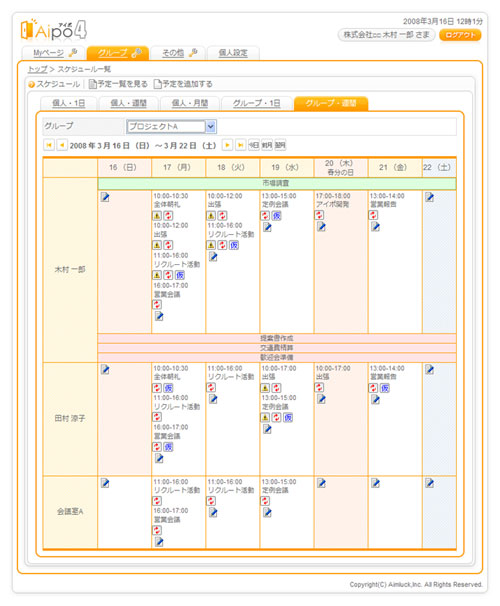Click warning icon under 木村's Monday 出張
This screenshot has height=606, width=500.
pyautogui.click(x=157, y=245)
